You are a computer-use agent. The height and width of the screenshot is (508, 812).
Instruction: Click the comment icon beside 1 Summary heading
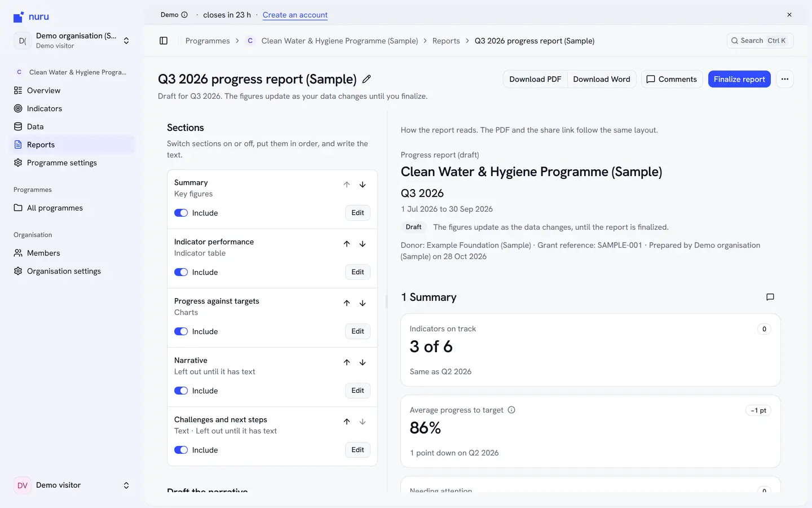pyautogui.click(x=770, y=297)
